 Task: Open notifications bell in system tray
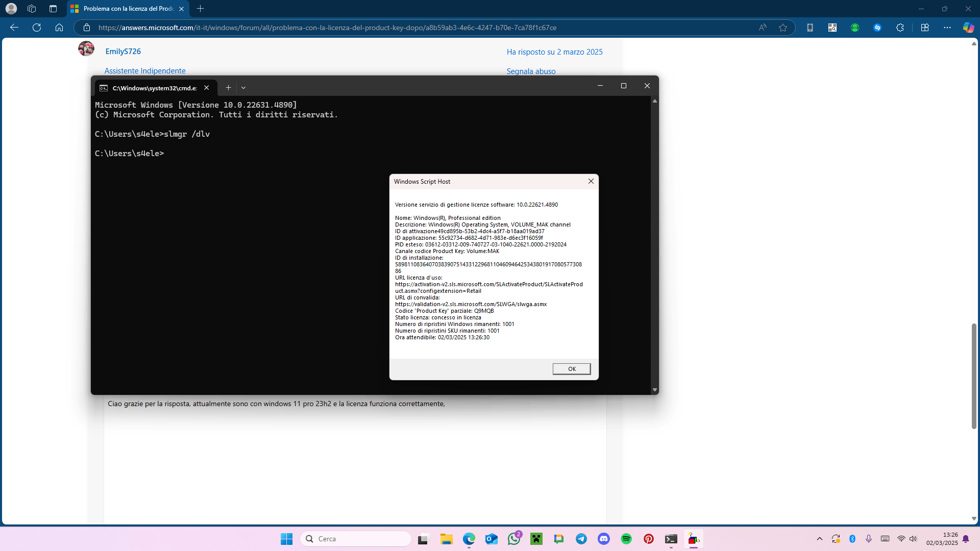tap(966, 539)
